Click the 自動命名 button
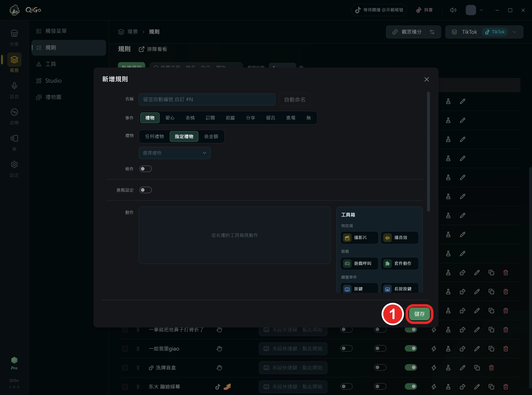Screen dimensions: 532x395 (x=295, y=99)
